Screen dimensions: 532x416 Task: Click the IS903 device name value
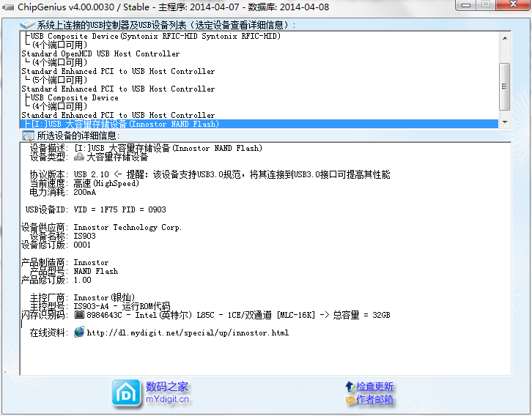pos(85,236)
